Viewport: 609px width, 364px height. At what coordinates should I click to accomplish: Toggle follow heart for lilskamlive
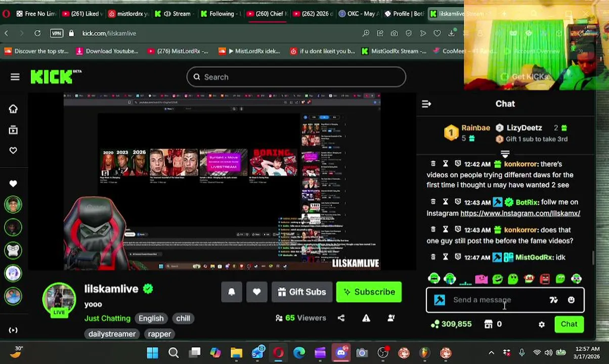[x=257, y=292]
